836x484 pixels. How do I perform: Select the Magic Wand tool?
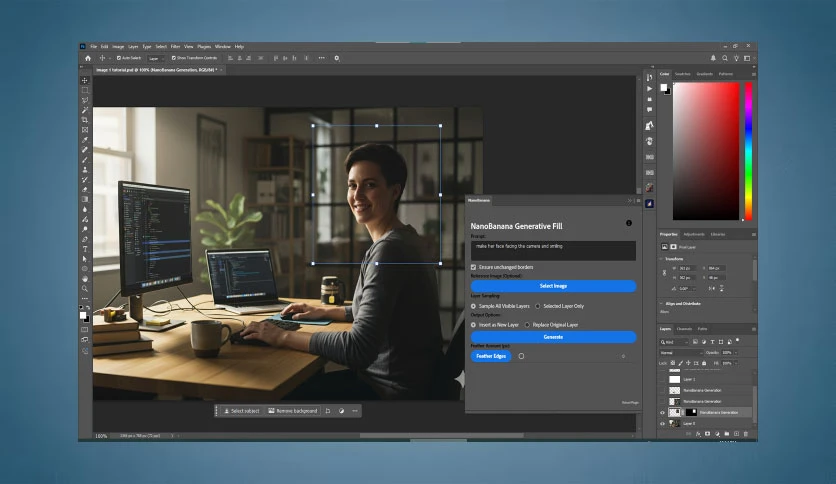pos(85,110)
